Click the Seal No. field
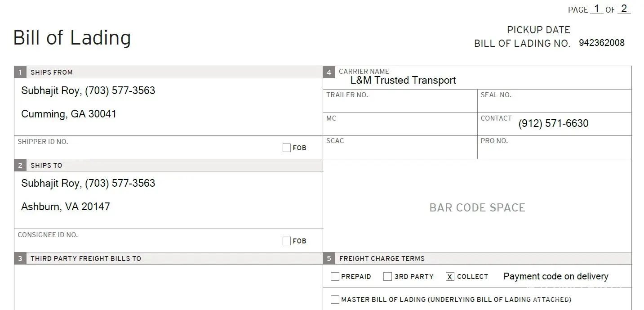This screenshot has width=644, height=310. (x=554, y=104)
